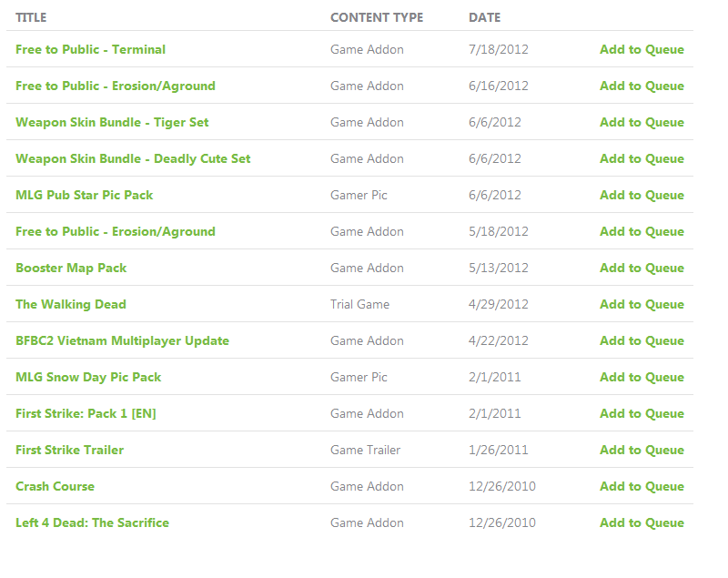This screenshot has height=578, width=728.
Task: Open Weapon Skin Bundle - Tiger Set
Action: pyautogui.click(x=112, y=122)
